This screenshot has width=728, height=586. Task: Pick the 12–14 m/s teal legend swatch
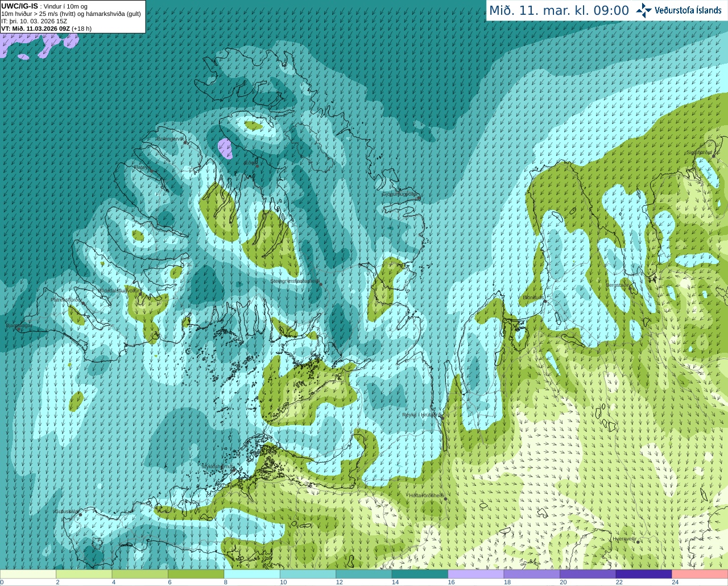[x=364, y=573]
